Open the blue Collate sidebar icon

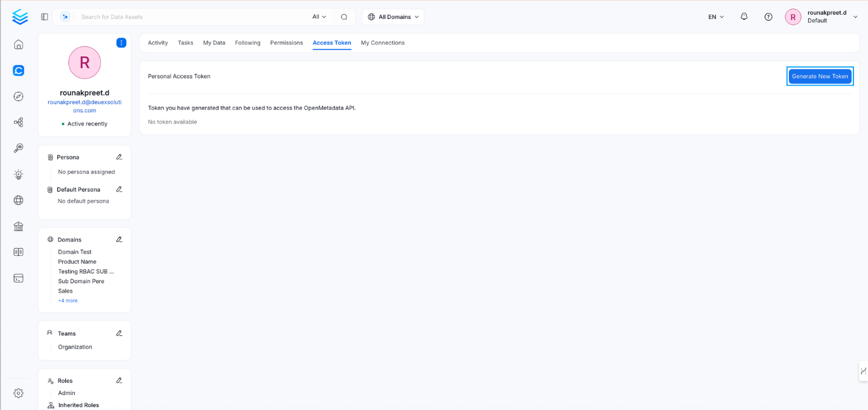click(19, 71)
